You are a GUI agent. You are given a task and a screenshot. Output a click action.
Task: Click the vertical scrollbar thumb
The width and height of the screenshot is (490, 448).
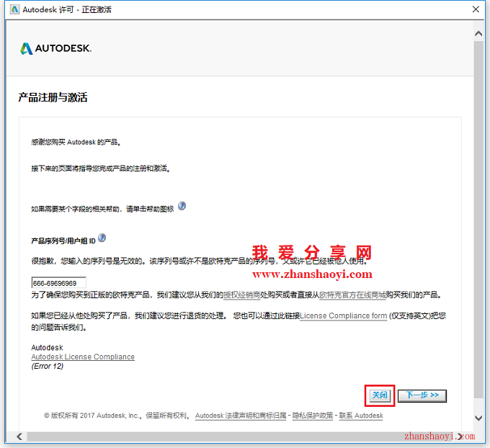(478, 220)
